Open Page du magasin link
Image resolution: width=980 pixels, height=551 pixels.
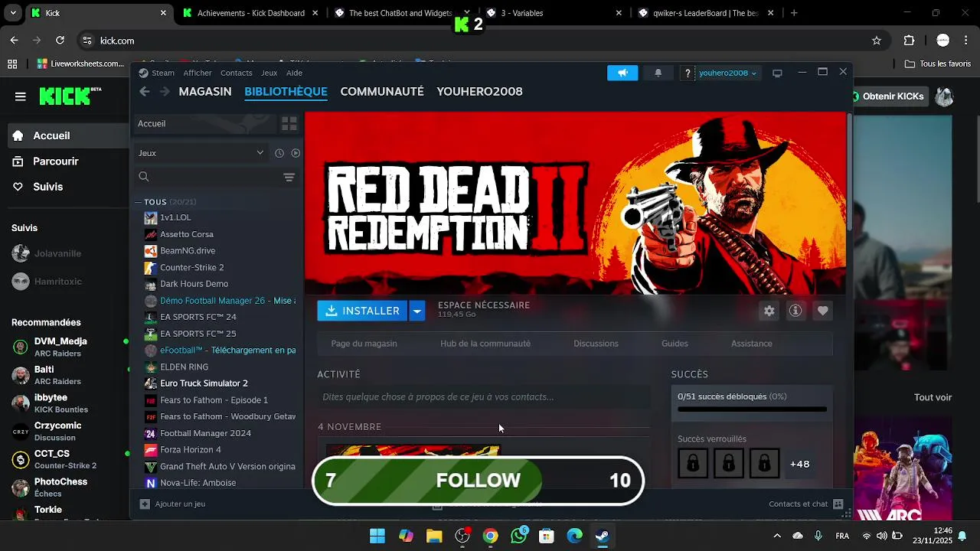click(364, 344)
